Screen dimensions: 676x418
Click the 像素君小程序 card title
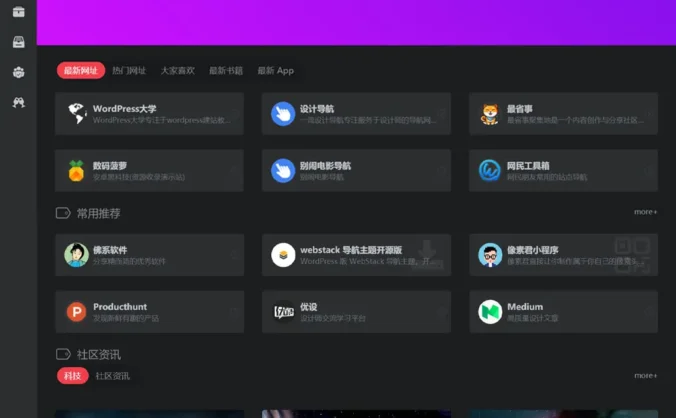click(x=532, y=250)
